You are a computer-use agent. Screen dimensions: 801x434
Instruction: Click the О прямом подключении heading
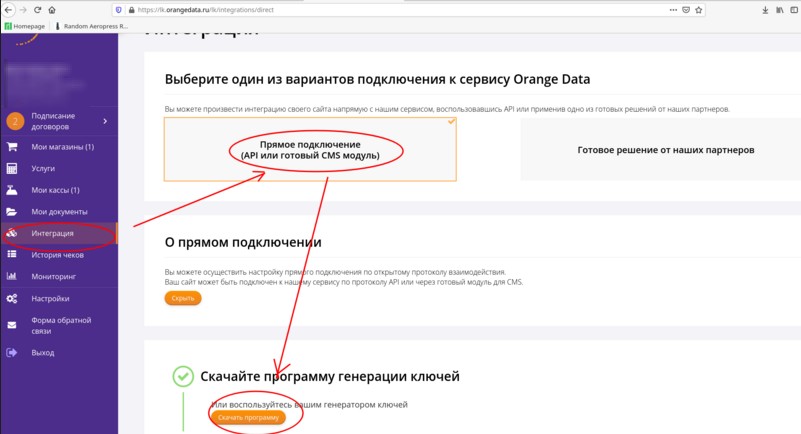pos(243,242)
